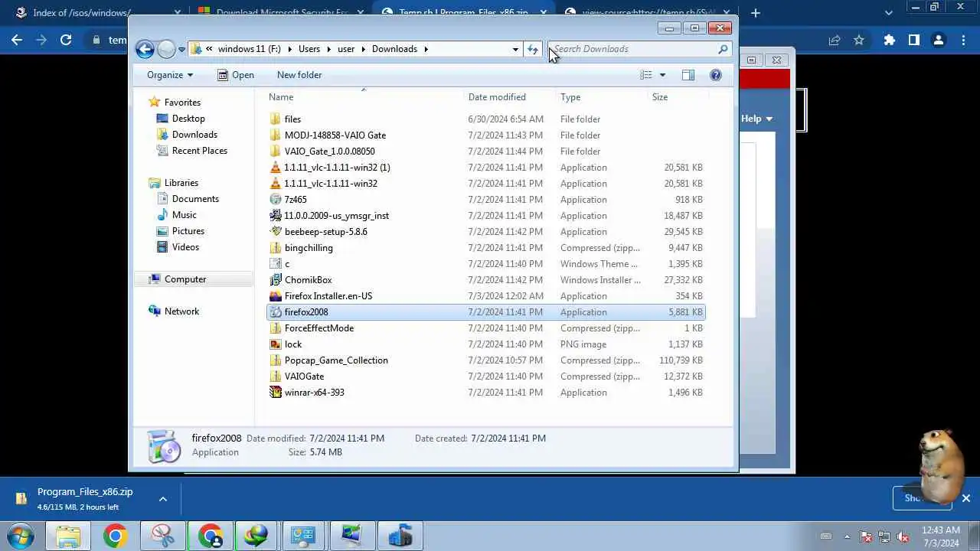Click the search magnifier icon
Viewport: 980px width, 551px height.
click(x=723, y=49)
